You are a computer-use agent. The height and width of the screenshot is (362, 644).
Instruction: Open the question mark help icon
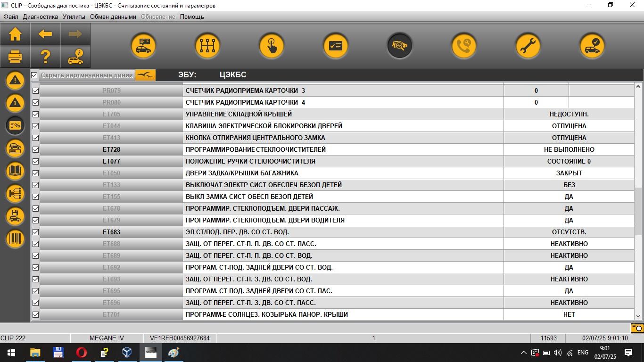(x=45, y=57)
